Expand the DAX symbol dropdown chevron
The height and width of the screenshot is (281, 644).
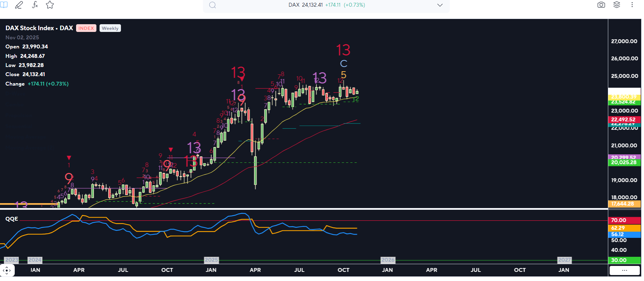pos(440,5)
